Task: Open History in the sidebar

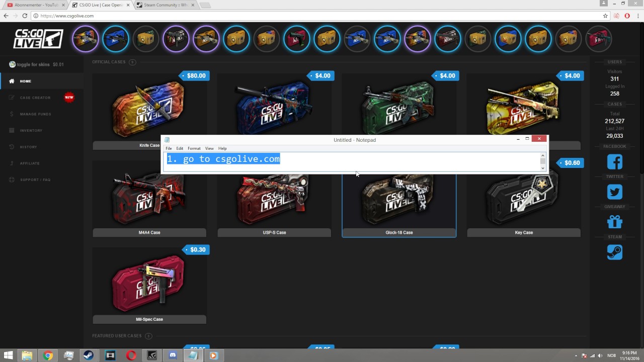Action: click(42, 147)
